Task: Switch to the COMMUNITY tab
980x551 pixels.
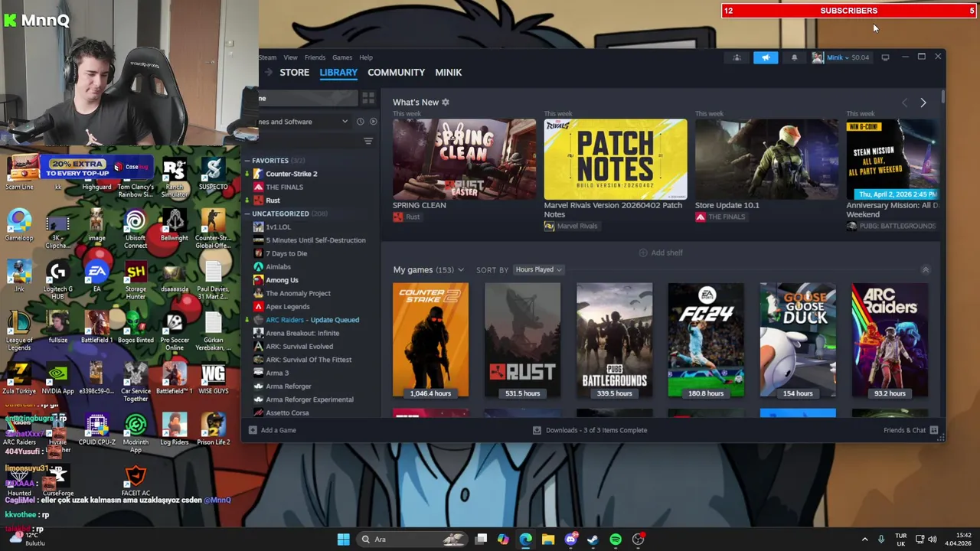Action: coord(396,72)
